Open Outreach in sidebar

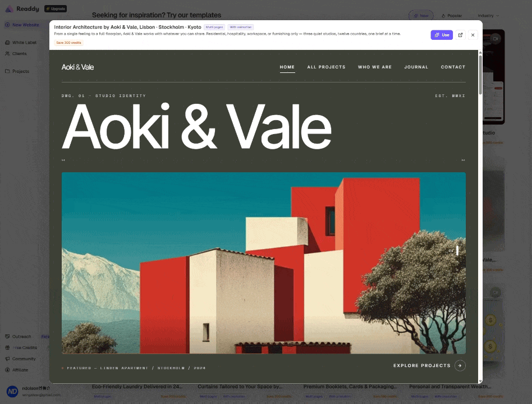pos(22,337)
